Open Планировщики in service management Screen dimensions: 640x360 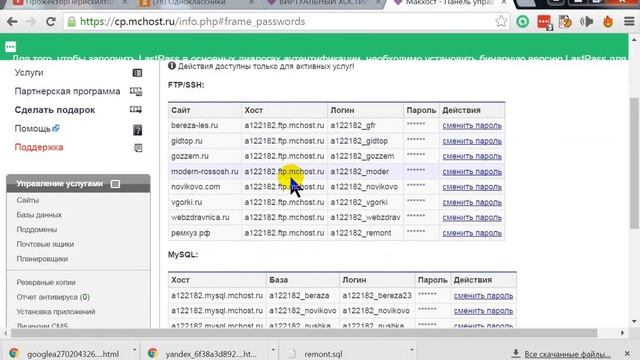coord(42,259)
